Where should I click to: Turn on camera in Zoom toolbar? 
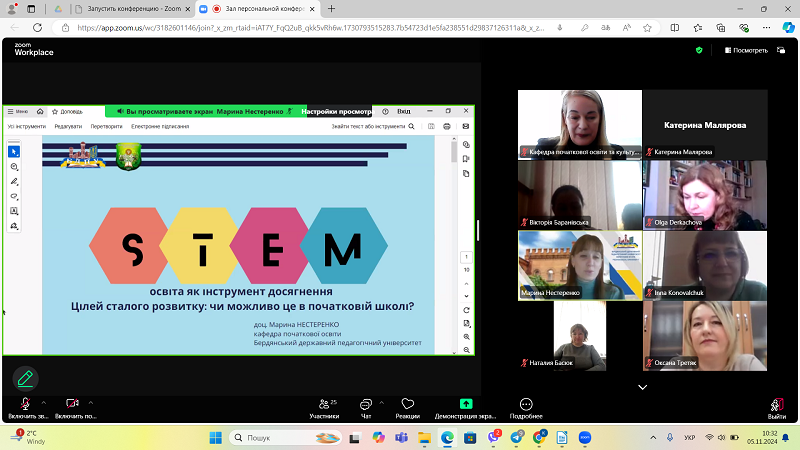point(74,408)
